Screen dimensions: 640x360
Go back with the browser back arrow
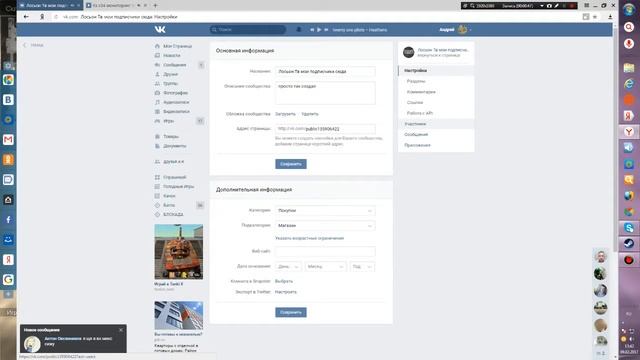(26, 17)
